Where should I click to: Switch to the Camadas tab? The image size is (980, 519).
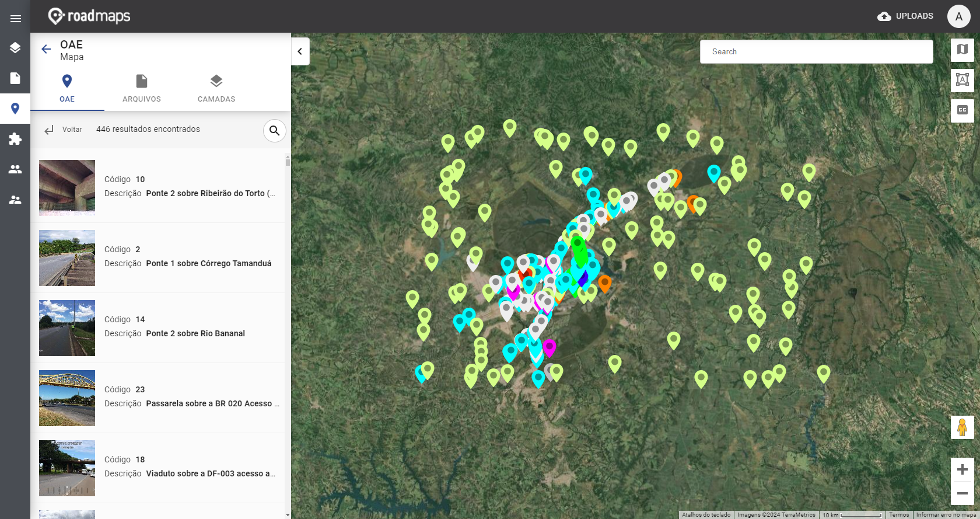click(216, 89)
